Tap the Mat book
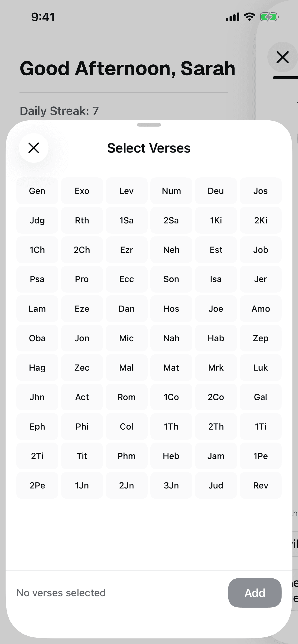 point(171,367)
